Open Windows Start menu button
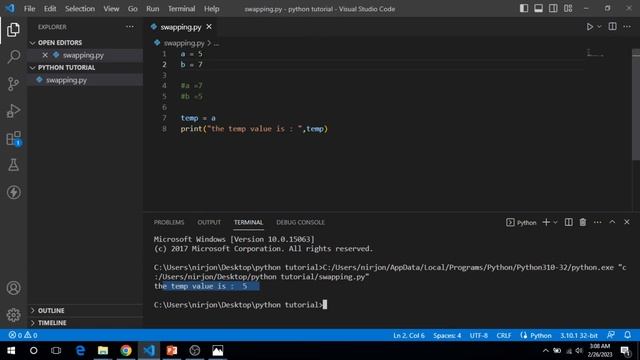The width and height of the screenshot is (640, 360). pyautogui.click(x=11, y=351)
